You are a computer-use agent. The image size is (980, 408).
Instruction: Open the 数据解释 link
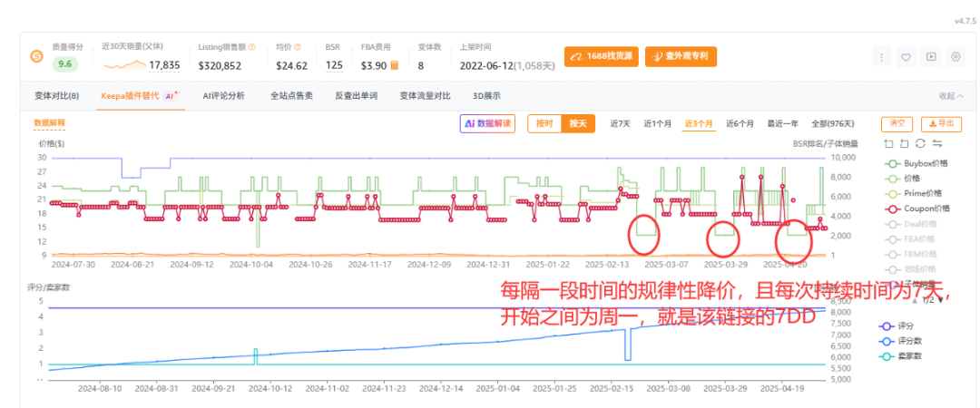pos(49,122)
